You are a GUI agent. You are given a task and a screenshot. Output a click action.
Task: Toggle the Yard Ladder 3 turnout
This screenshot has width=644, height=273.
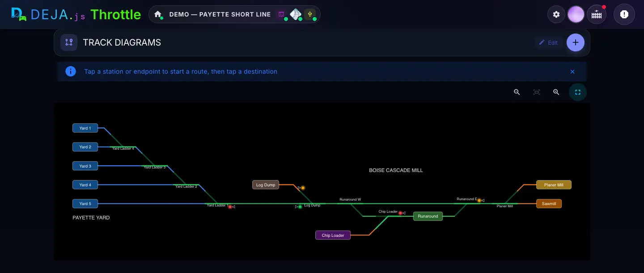click(x=155, y=167)
